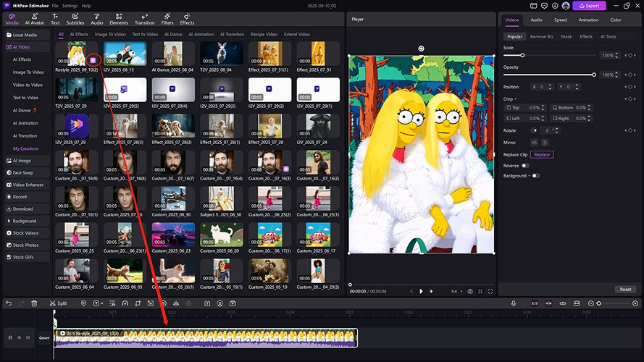Take a snapshot of the player frame
Viewport: 644px width, 362px height.
470,291
